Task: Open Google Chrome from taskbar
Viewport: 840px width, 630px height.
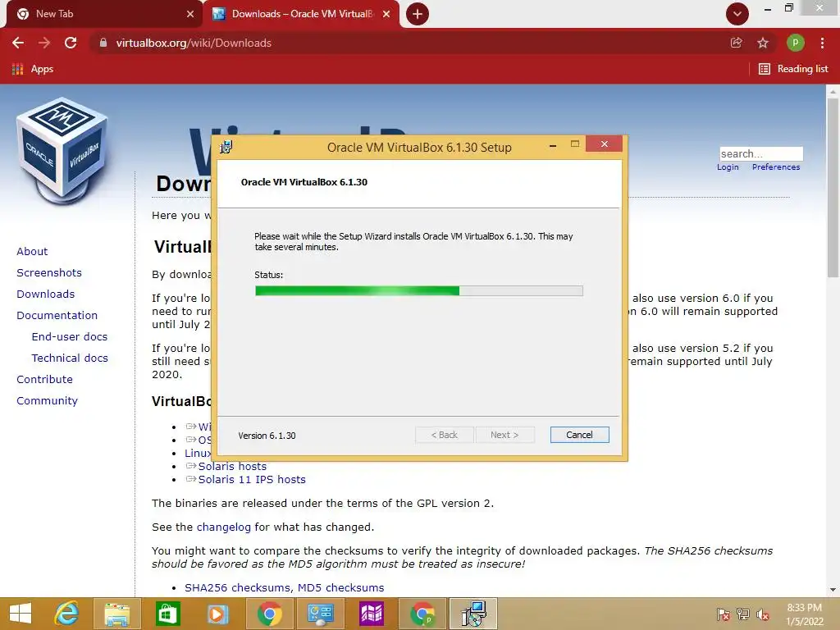Action: point(269,614)
